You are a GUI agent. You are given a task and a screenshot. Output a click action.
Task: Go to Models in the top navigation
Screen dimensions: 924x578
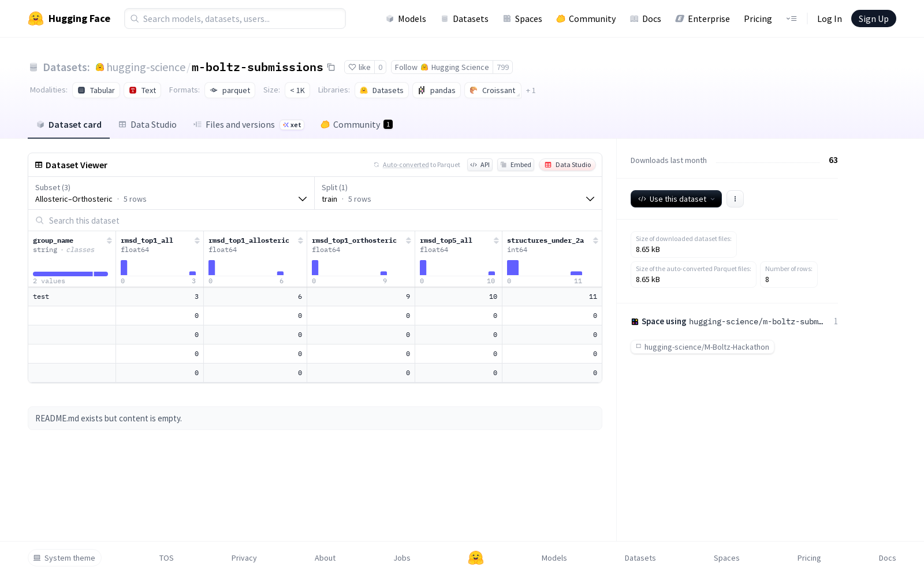tap(406, 18)
